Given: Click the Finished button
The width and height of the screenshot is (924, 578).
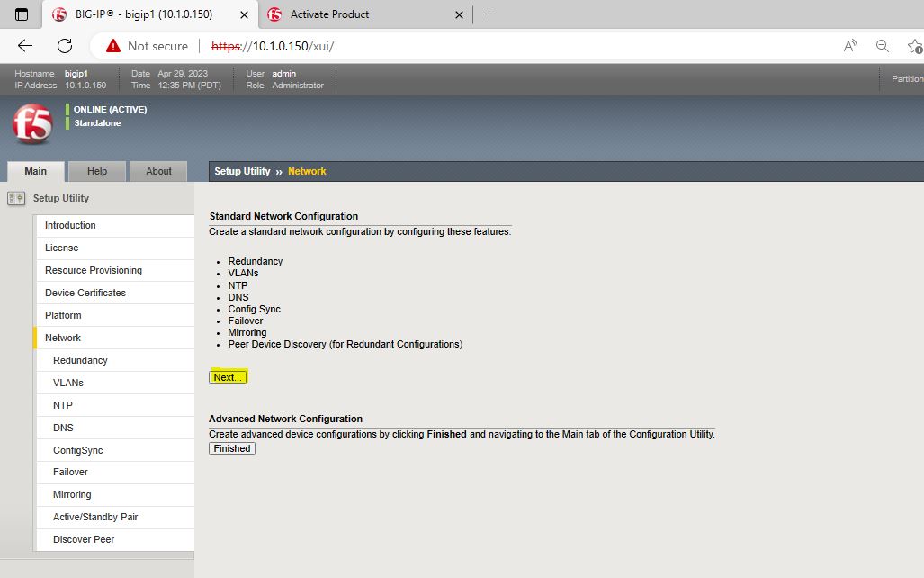Looking at the screenshot, I should [x=232, y=448].
